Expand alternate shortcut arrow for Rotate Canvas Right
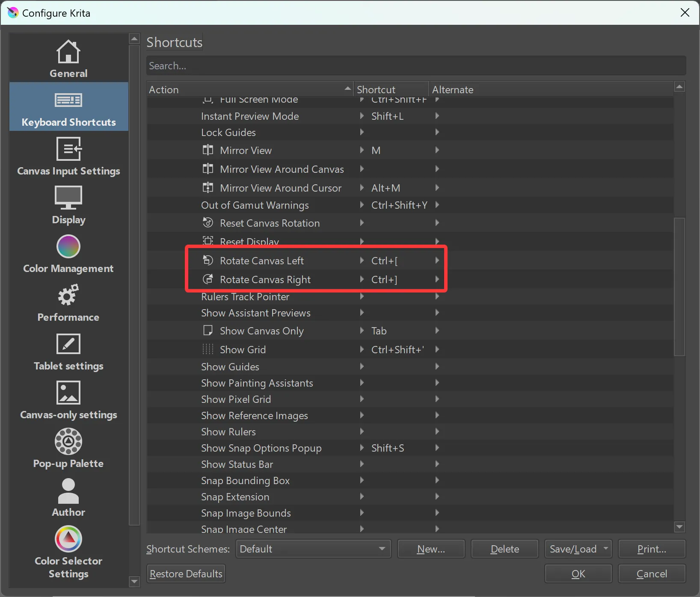Viewport: 700px width, 597px height. tap(437, 279)
